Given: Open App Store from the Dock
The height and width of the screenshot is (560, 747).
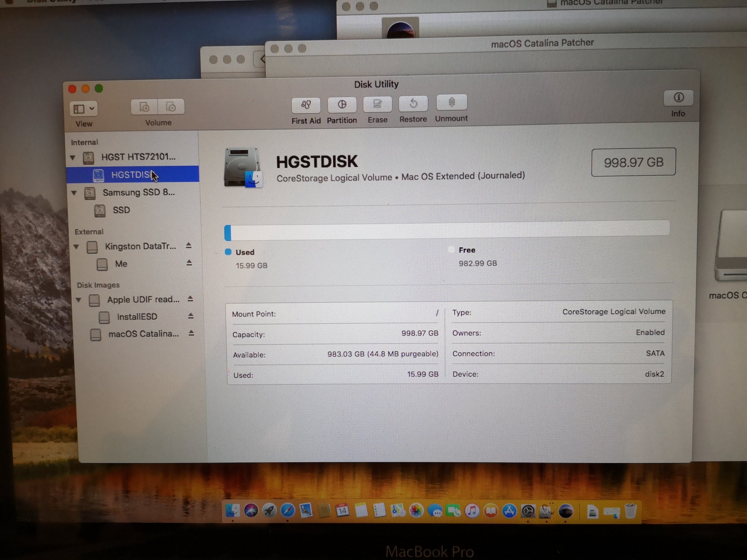Looking at the screenshot, I should [x=509, y=511].
